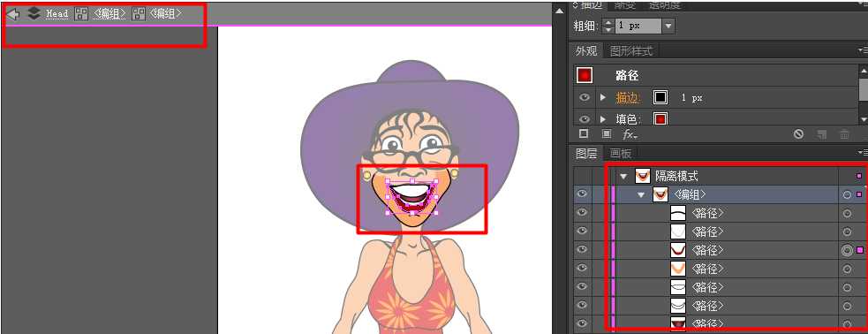Target the fifth path's circle icon

[847, 287]
